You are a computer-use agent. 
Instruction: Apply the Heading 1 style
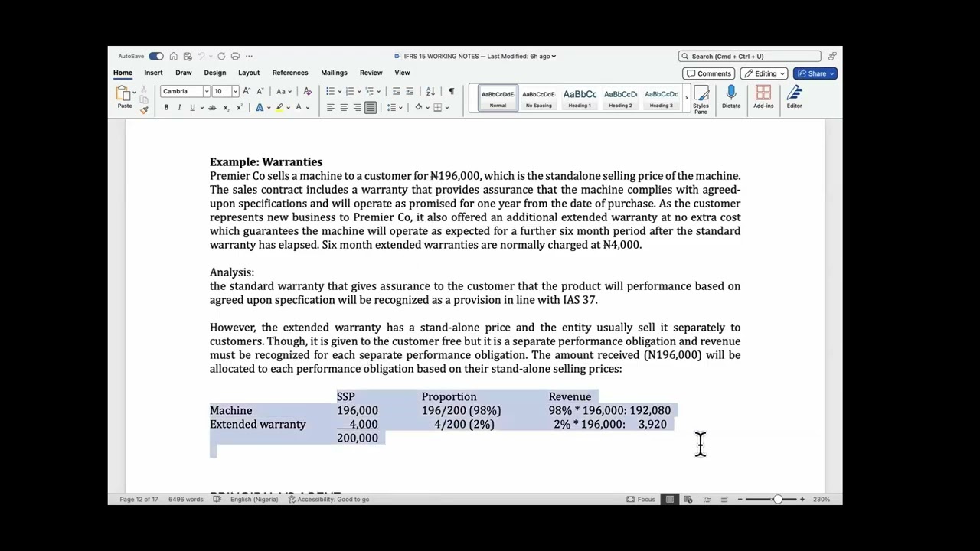580,98
